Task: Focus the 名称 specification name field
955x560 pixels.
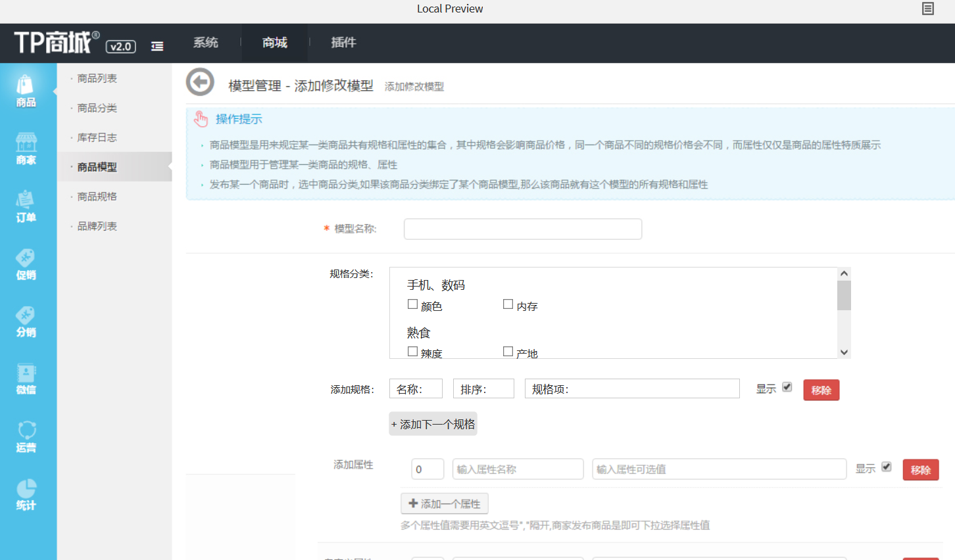Action: [x=416, y=388]
